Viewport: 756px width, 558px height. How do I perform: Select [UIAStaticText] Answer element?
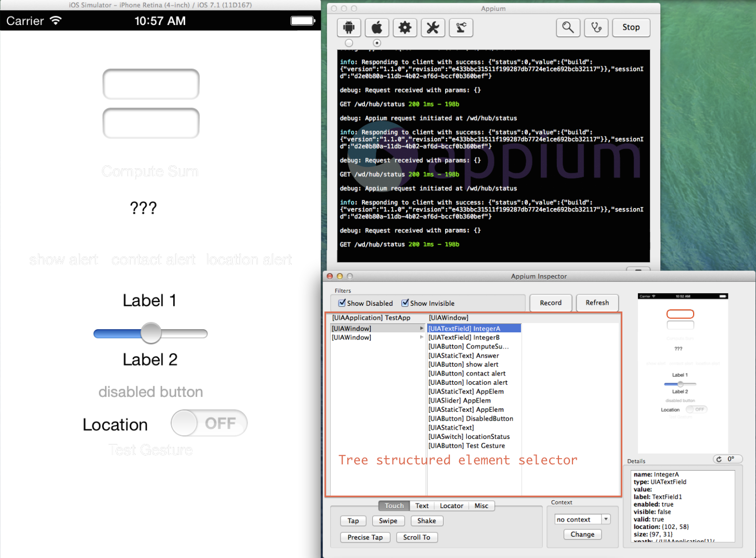tap(474, 355)
